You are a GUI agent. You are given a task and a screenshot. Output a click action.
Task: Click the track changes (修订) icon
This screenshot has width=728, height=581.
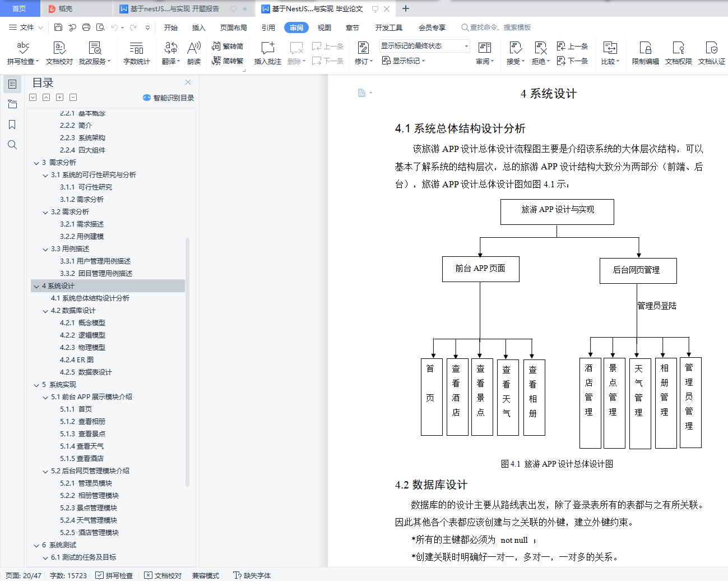tap(363, 48)
